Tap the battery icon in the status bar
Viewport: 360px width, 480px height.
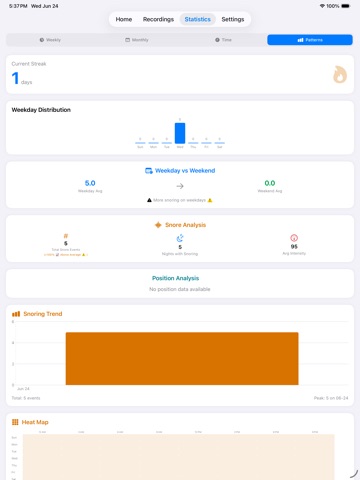(x=345, y=6)
